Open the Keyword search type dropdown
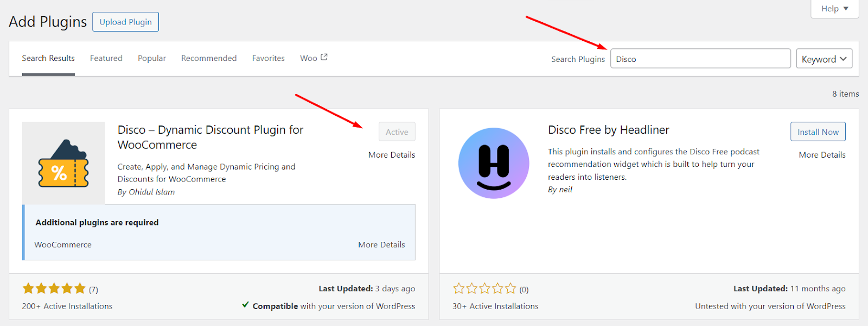Image resolution: width=868 pixels, height=326 pixels. 824,59
